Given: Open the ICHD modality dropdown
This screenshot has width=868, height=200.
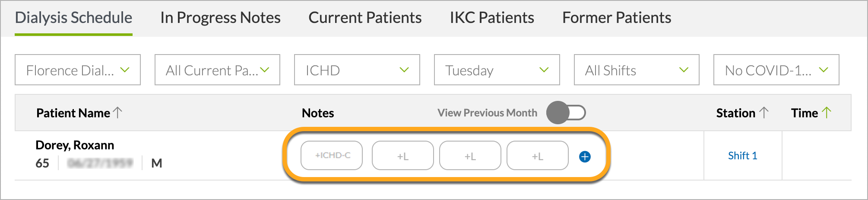Looking at the screenshot, I should click(x=357, y=70).
